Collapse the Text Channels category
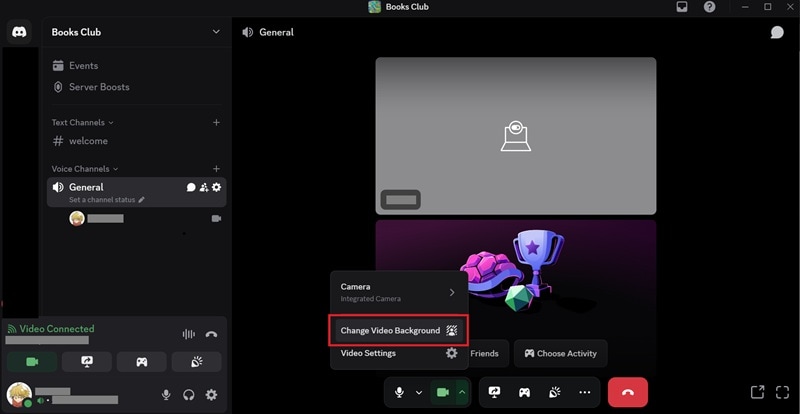The height and width of the screenshot is (414, 800). tap(82, 123)
